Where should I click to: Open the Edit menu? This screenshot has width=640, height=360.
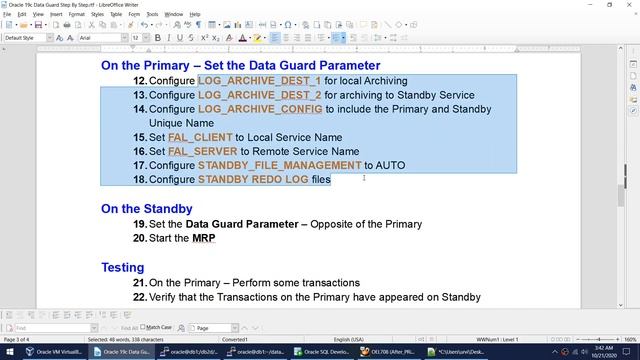22,14
